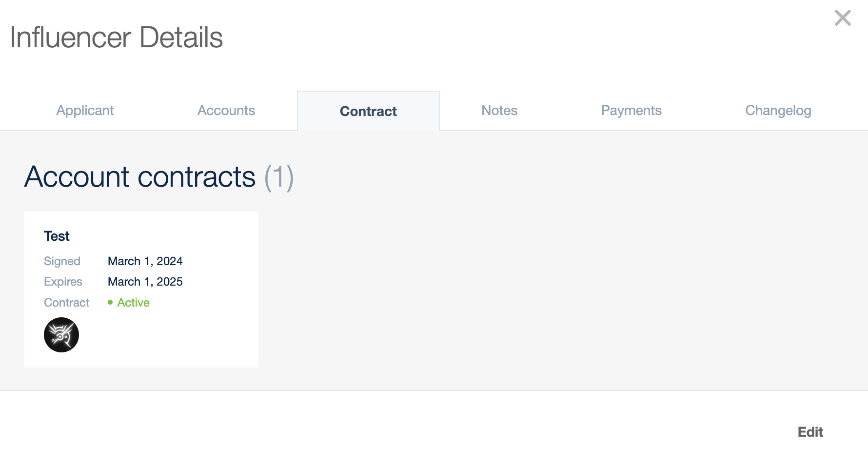The height and width of the screenshot is (464, 868).
Task: Click the Account contracts heading
Action: click(x=140, y=176)
